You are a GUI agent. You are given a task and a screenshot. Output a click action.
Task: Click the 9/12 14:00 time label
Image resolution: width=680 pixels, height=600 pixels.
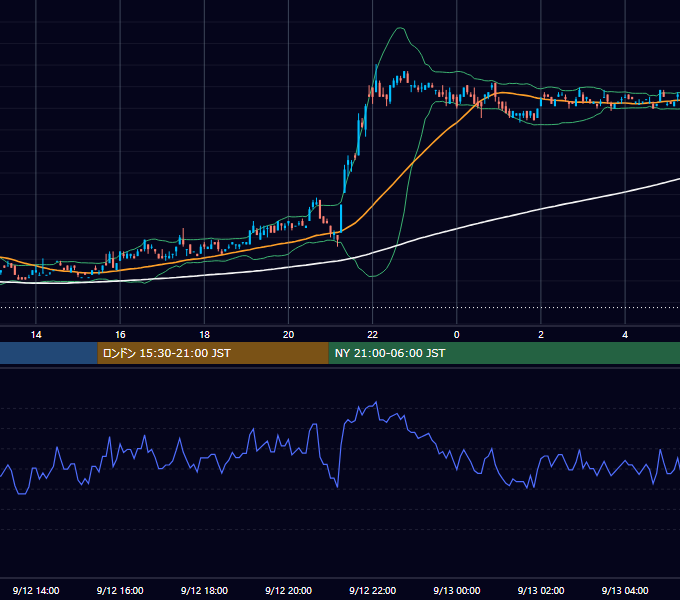coord(36,590)
